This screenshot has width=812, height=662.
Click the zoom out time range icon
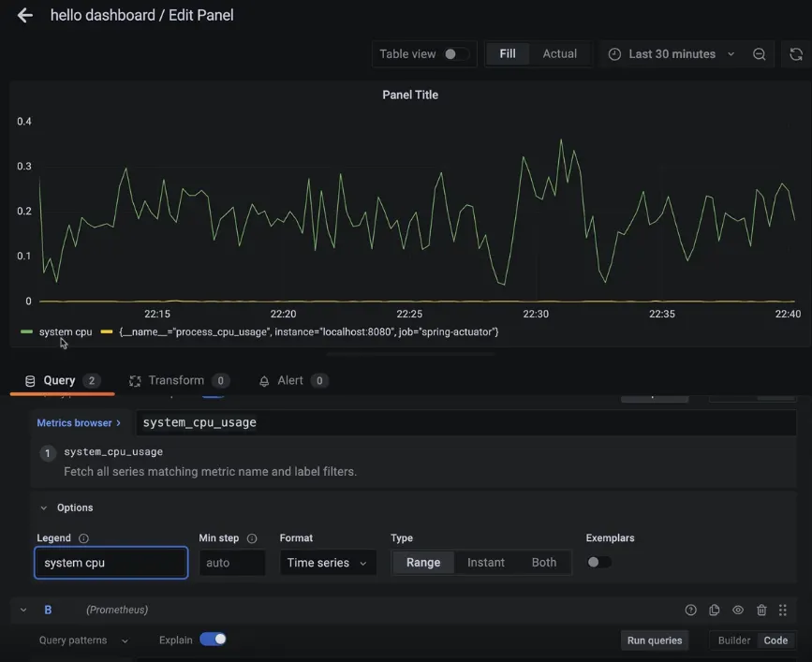[x=760, y=54]
